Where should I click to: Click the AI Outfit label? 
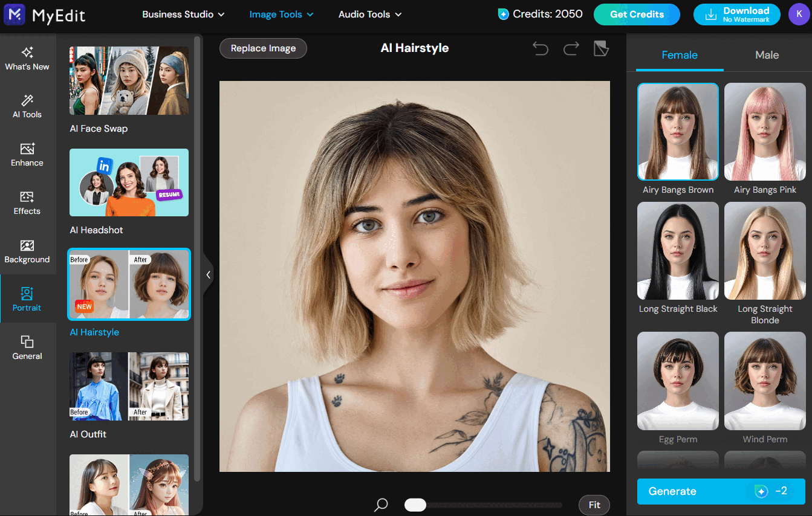click(88, 434)
